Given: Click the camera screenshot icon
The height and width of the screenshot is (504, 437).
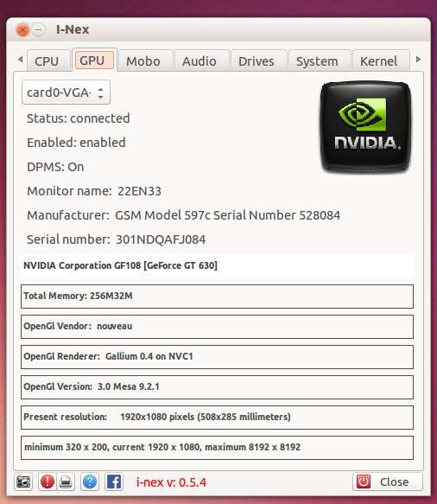Looking at the screenshot, I should (23, 482).
